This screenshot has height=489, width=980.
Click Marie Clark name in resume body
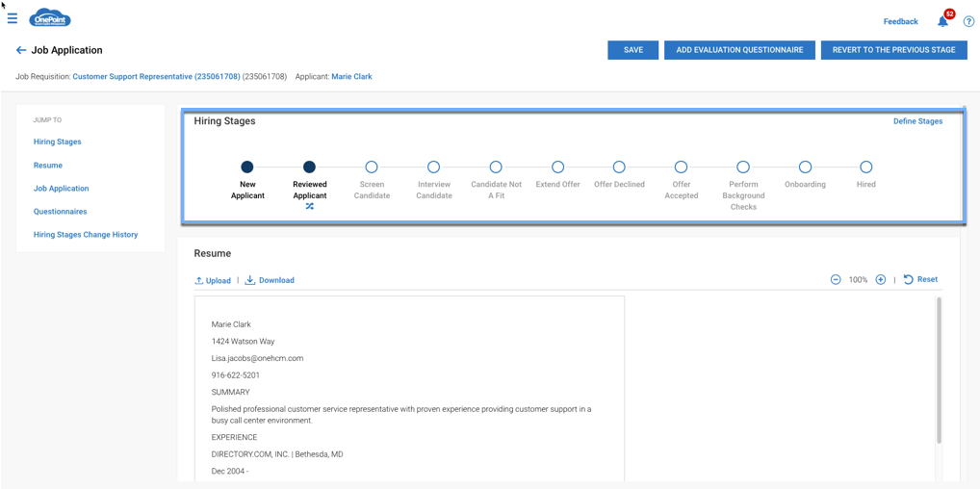coord(231,324)
